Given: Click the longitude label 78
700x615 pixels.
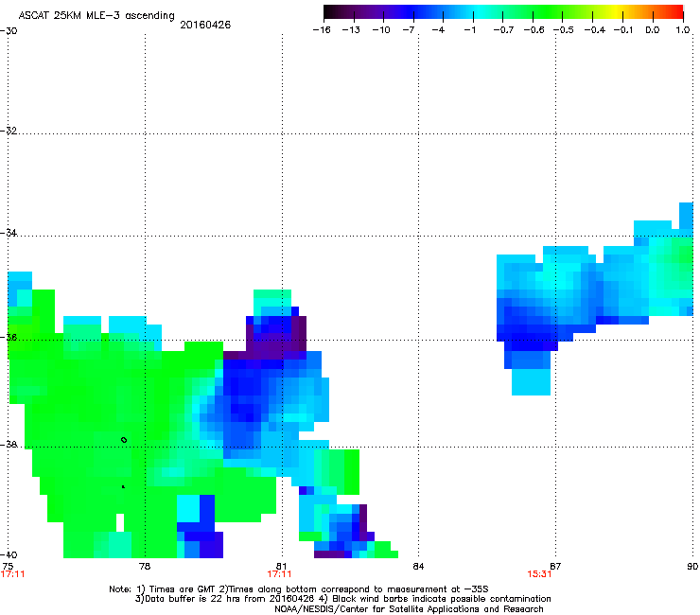Looking at the screenshot, I should pos(145,567).
